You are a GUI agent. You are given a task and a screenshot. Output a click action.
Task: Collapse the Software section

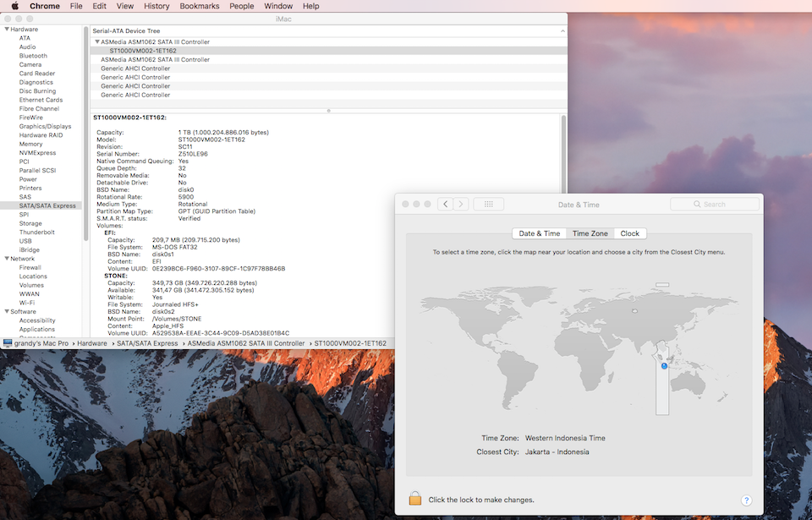pos(7,312)
